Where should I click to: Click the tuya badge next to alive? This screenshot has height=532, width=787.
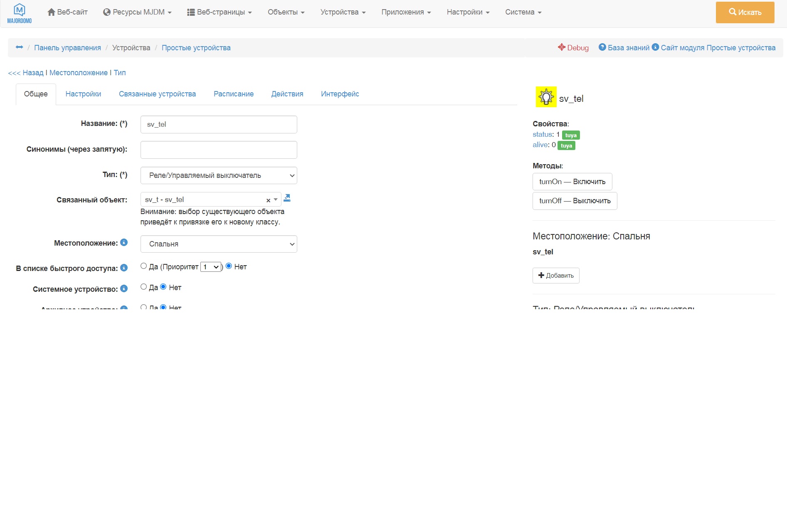(566, 145)
